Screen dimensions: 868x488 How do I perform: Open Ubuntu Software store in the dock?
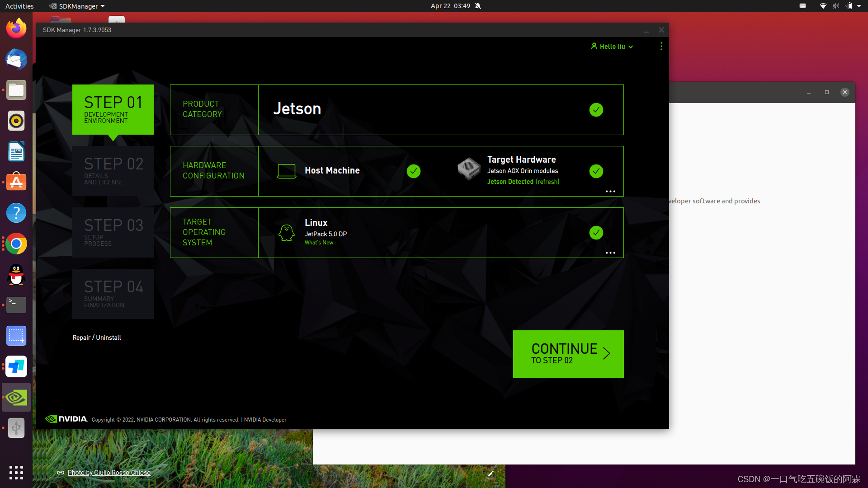[x=16, y=182]
